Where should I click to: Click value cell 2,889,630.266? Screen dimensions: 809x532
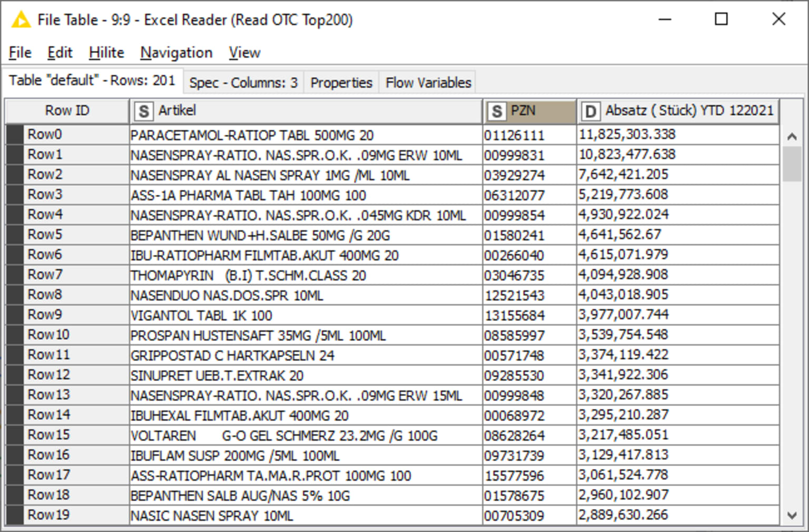pos(678,515)
